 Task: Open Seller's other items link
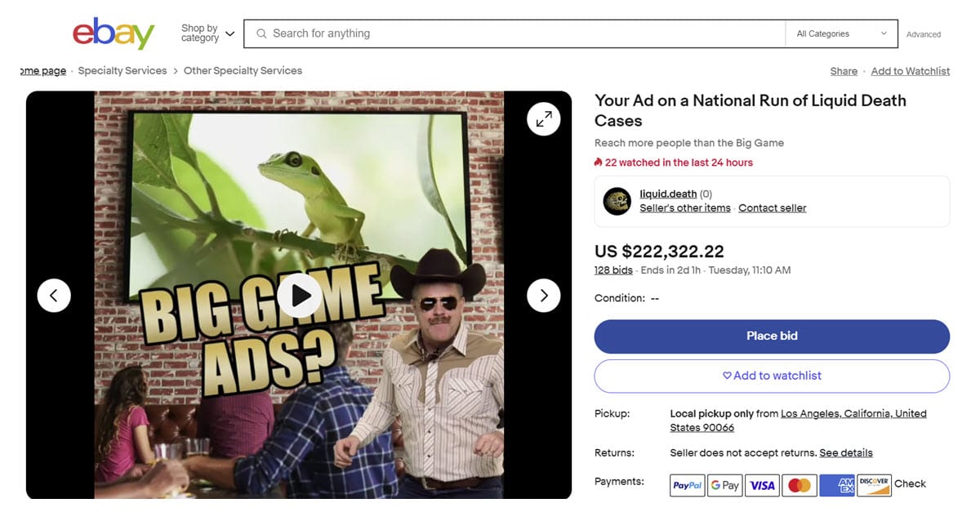coord(684,208)
